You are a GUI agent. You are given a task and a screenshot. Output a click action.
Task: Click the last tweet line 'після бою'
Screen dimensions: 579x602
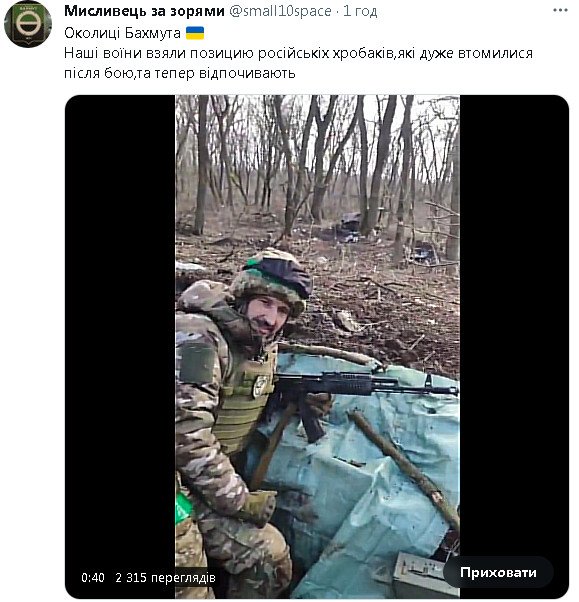[180, 73]
